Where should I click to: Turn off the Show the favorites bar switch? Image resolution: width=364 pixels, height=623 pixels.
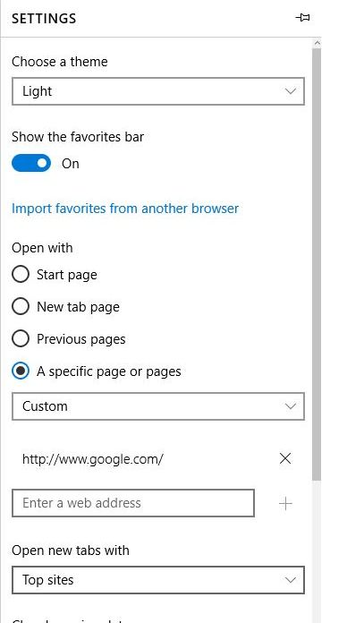tap(31, 163)
